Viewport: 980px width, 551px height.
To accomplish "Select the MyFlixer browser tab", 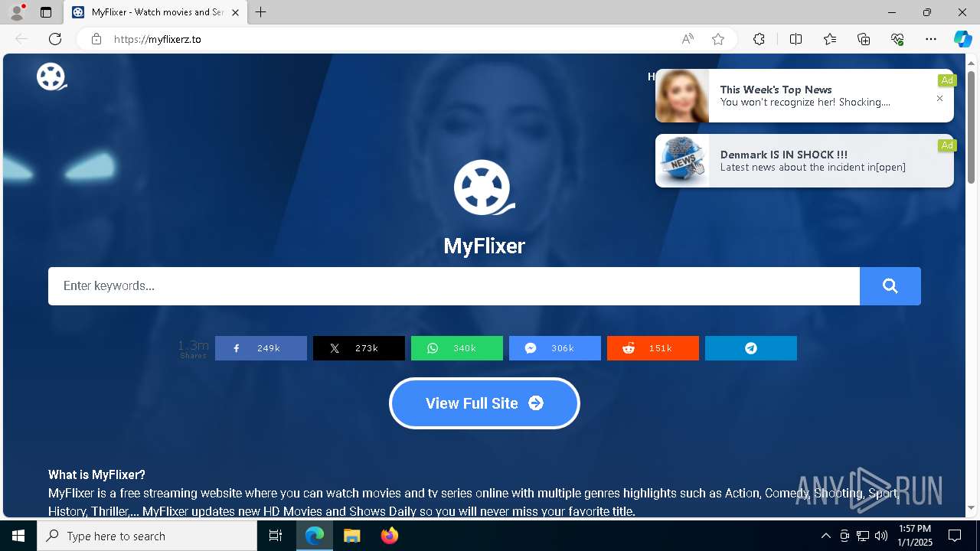I will click(155, 12).
